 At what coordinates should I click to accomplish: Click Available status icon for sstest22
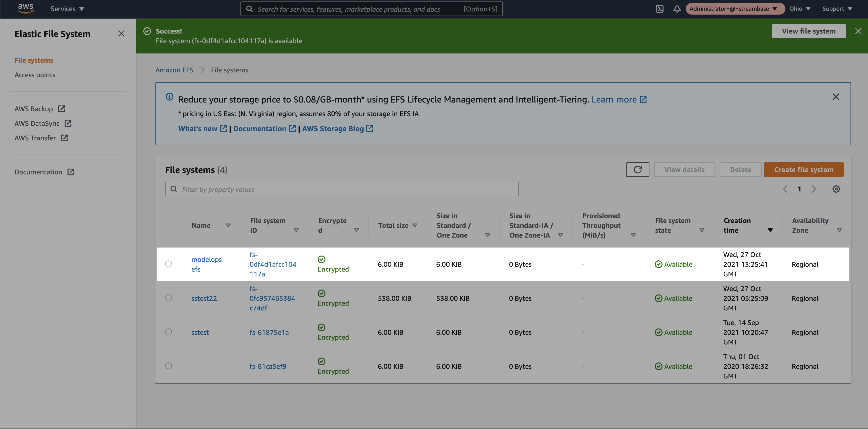coord(658,298)
